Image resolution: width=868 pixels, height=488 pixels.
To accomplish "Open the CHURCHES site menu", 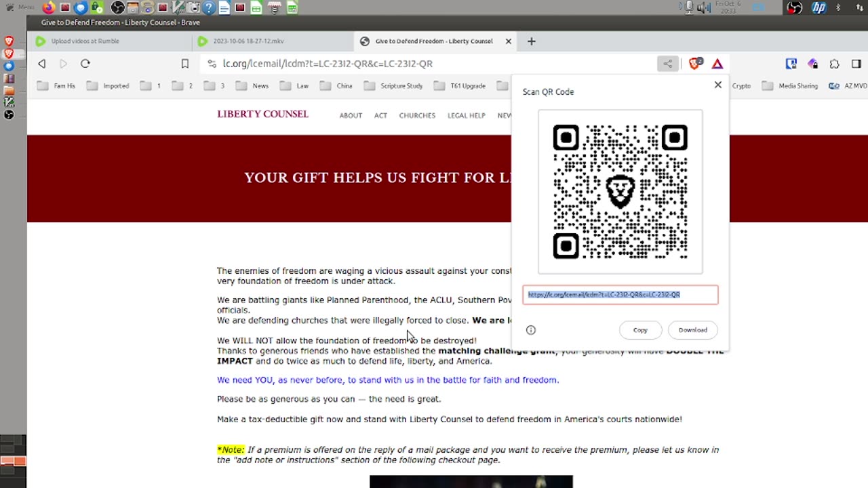I will (x=417, y=115).
